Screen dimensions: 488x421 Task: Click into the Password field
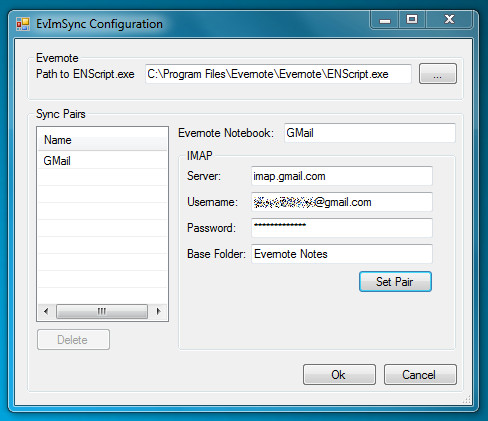(342, 228)
